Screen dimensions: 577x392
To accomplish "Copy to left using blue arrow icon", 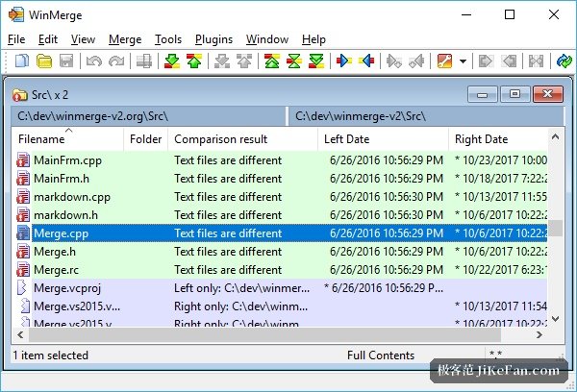I will click(366, 61).
